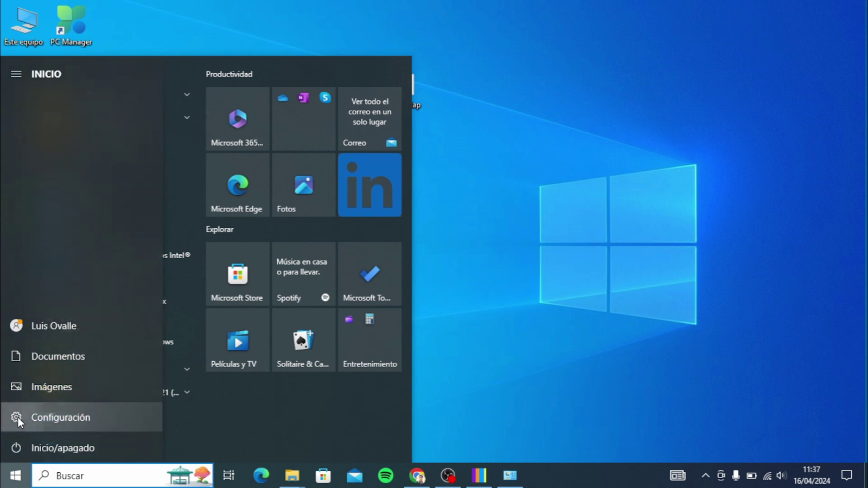This screenshot has height=488, width=868.
Task: Open the LinkedIn tile
Action: [x=370, y=185]
